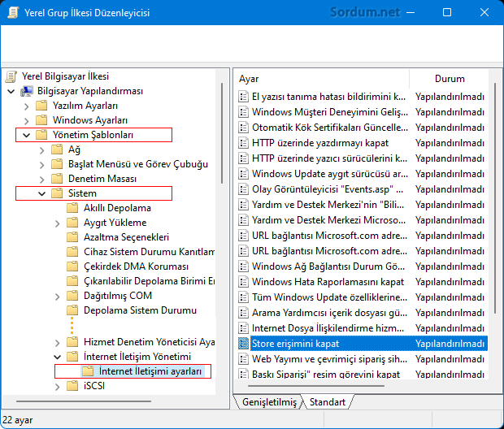Expand Başlat Menüsü ve Görev Çubuğu node
Image resolution: width=504 pixels, height=429 pixels.
(x=41, y=165)
